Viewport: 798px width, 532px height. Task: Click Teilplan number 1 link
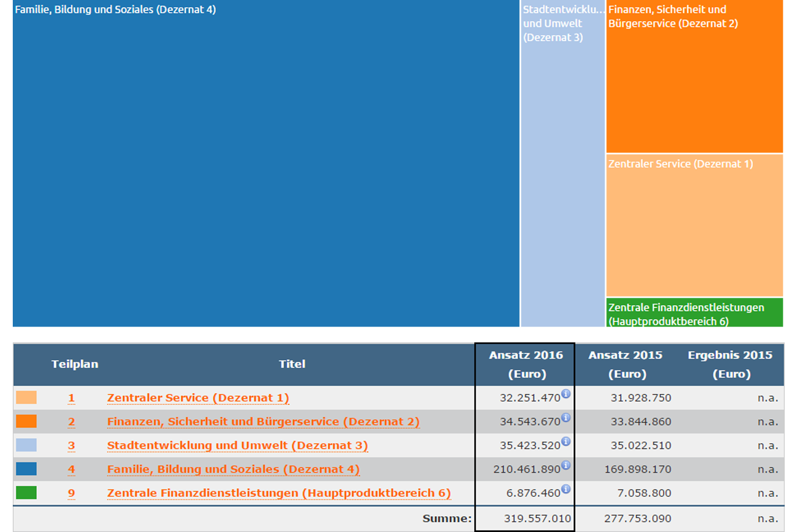[x=71, y=398]
